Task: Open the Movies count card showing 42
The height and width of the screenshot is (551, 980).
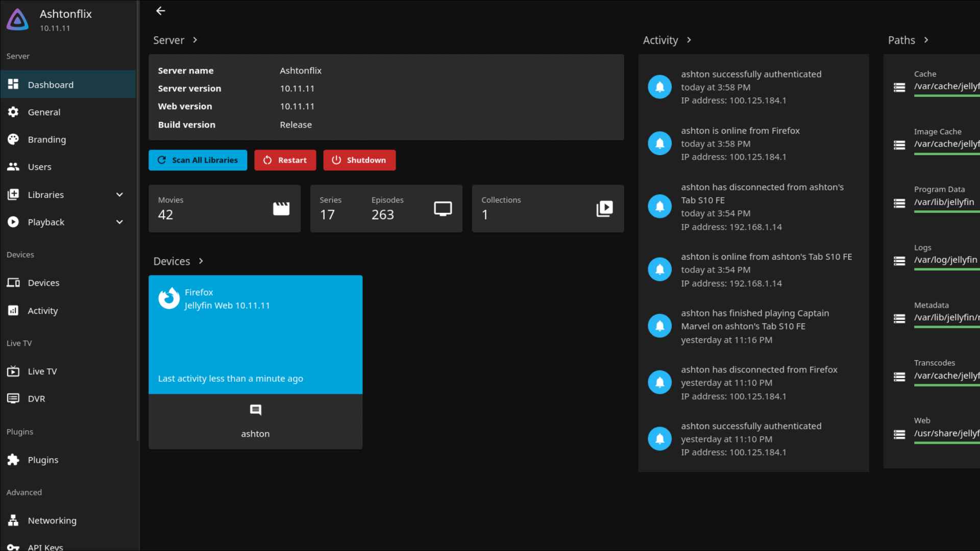Action: 225,209
